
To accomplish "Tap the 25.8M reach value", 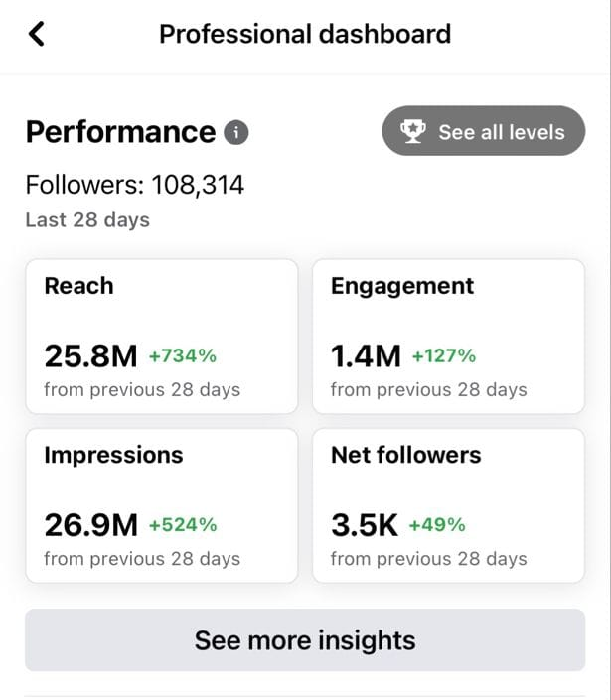I will [89, 355].
